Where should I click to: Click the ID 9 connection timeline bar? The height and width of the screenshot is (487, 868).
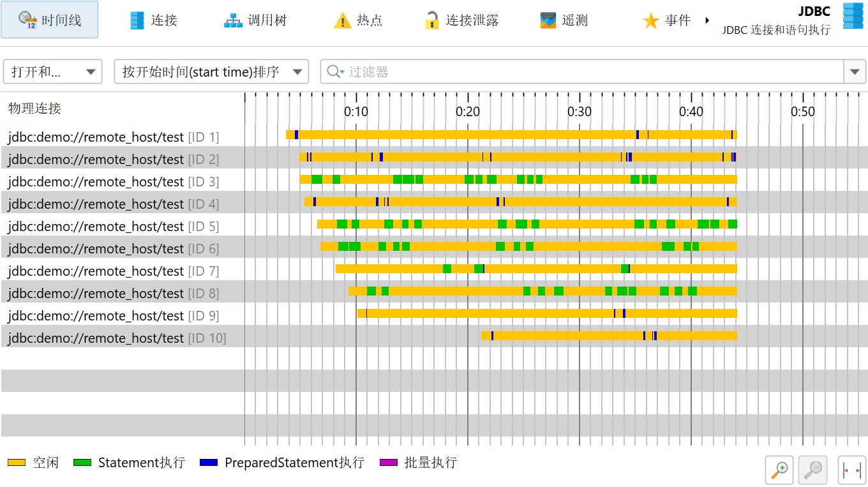[547, 313]
